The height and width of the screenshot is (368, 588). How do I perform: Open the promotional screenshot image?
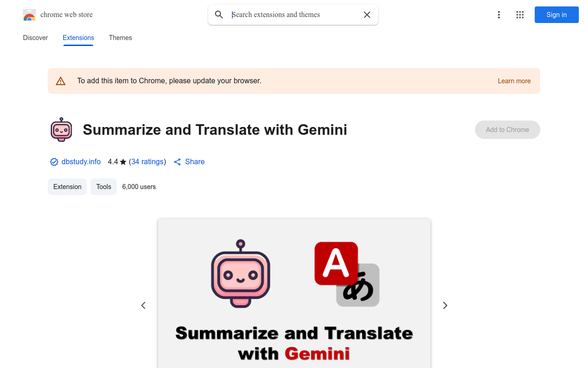(294, 293)
